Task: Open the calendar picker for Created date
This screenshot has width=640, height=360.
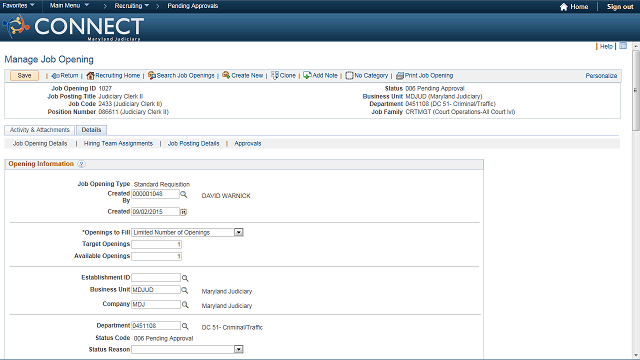Action: (184, 212)
